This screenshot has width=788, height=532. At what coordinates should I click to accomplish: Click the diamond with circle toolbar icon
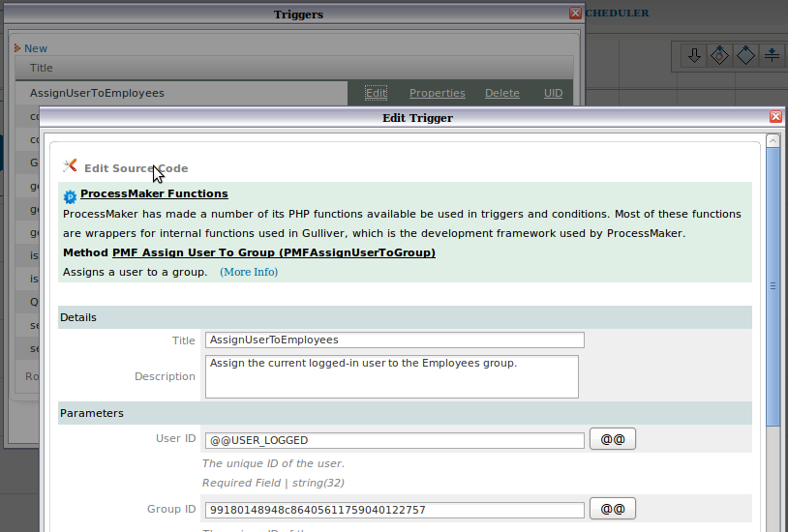[719, 55]
